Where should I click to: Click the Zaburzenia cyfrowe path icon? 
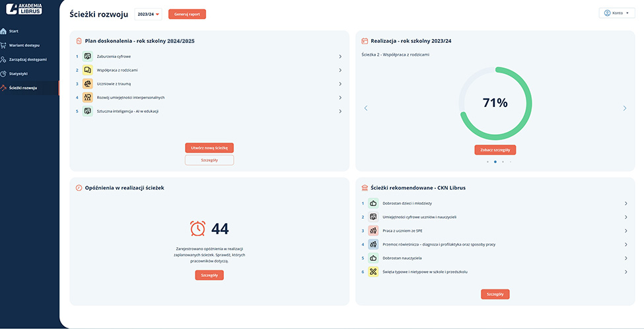click(x=87, y=56)
